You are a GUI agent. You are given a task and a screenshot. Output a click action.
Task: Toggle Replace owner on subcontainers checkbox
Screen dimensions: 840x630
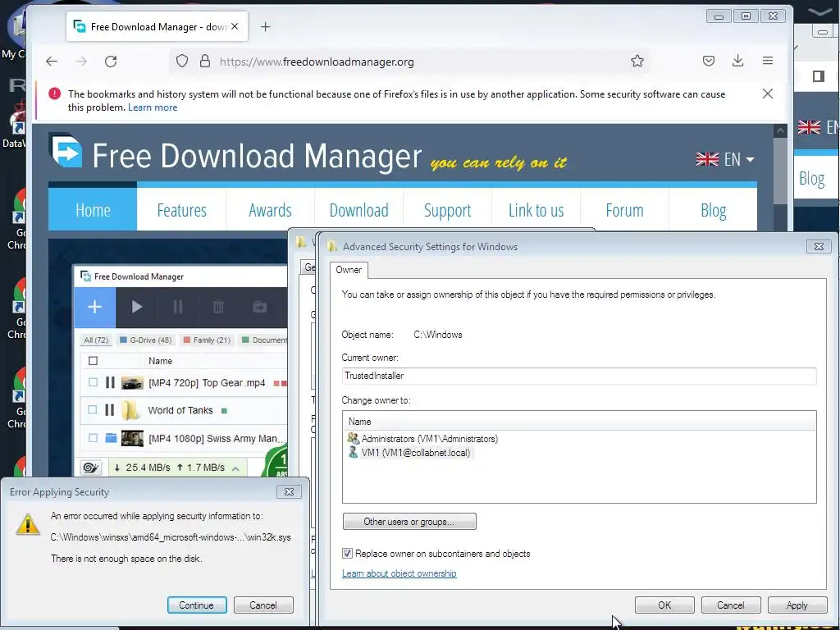click(x=347, y=554)
